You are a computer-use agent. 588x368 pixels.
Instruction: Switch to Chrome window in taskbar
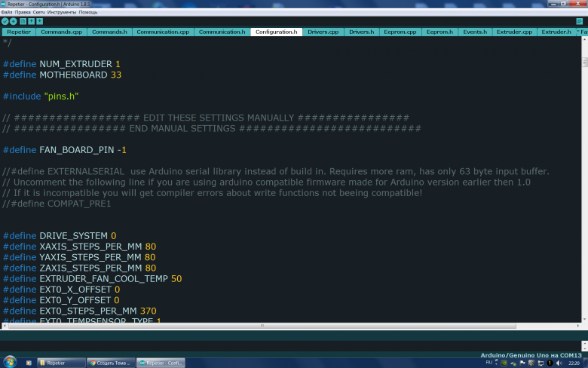(x=111, y=363)
